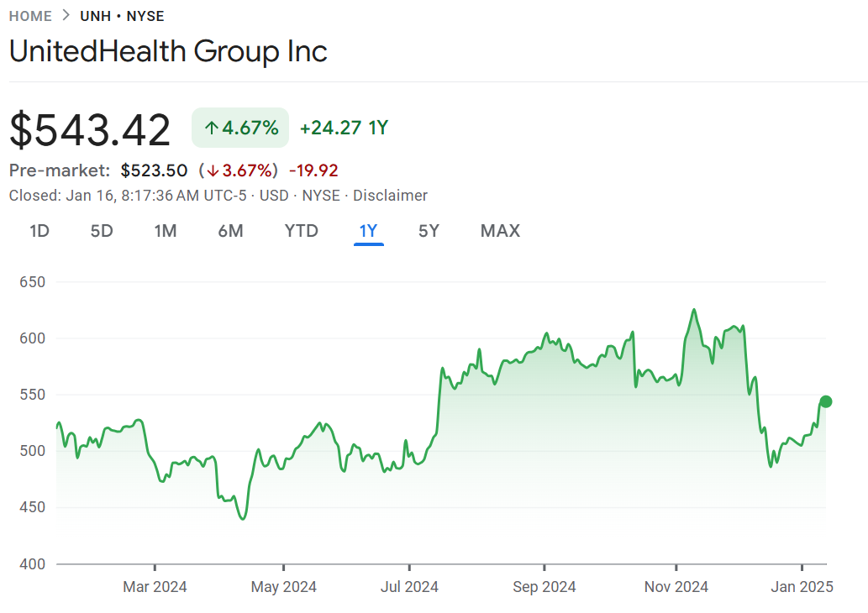Open the Disclaimer link
The height and width of the screenshot is (613, 868).
390,196
